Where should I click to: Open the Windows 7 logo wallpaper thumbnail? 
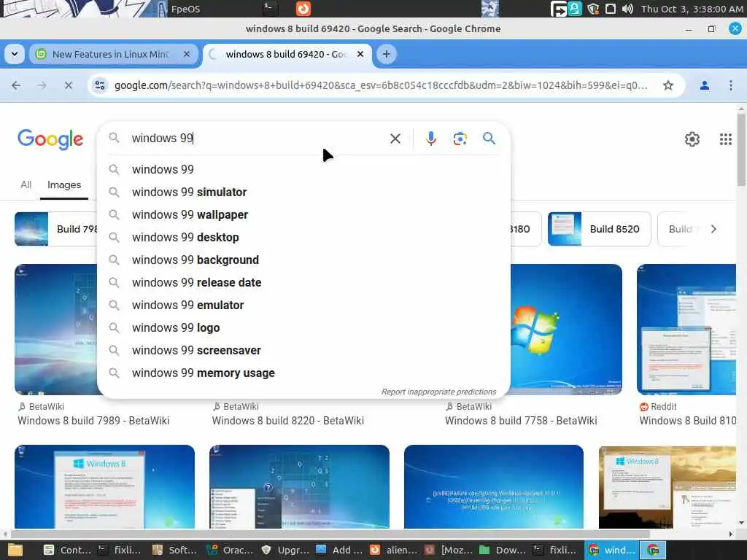point(566,329)
